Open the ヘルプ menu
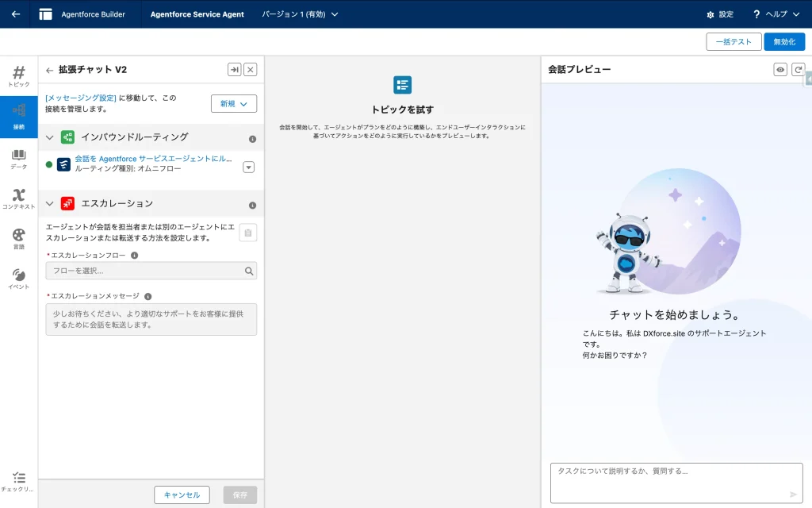Screen dimensions: 812x508 click(776, 14)
